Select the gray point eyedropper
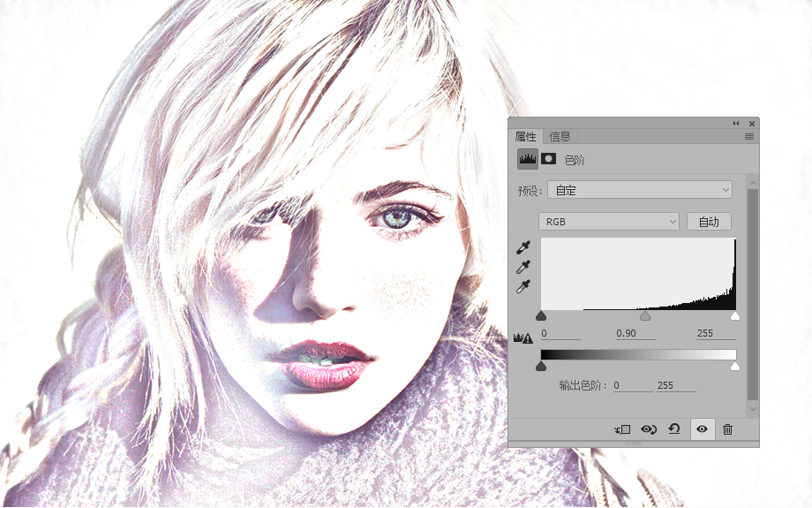The width and height of the screenshot is (812, 508). pos(523,267)
